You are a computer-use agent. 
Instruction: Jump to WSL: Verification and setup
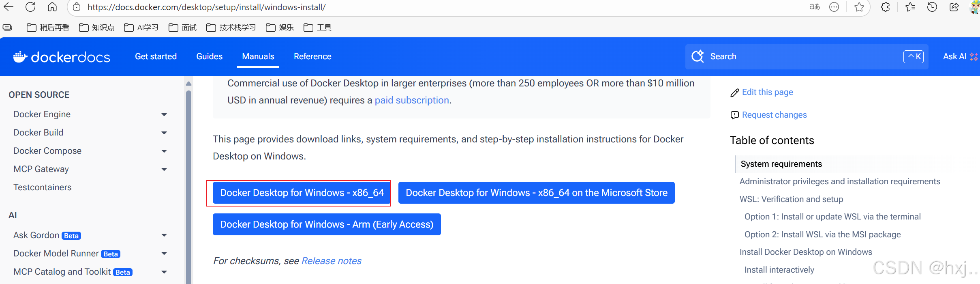(791, 199)
